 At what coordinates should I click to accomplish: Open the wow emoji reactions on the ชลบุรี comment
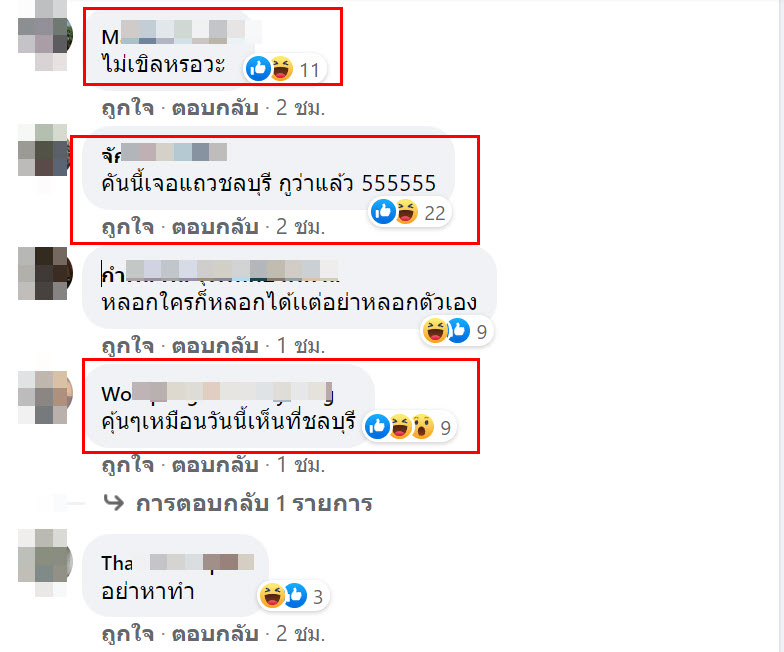point(423,427)
